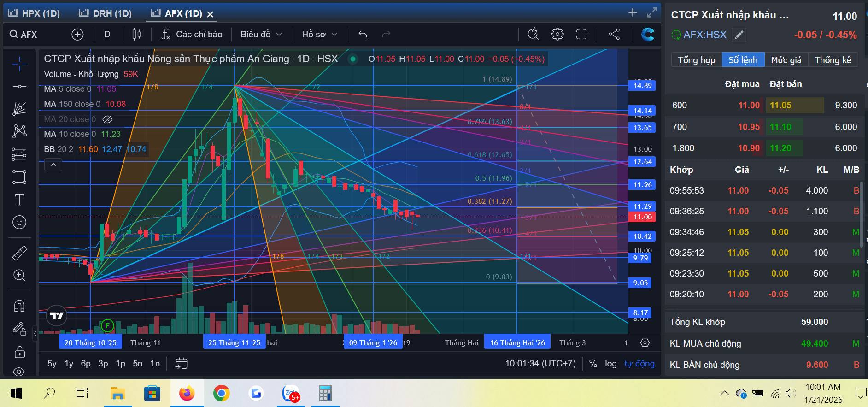Open the Sổ lệnh tab
The height and width of the screenshot is (407, 868).
tap(743, 60)
